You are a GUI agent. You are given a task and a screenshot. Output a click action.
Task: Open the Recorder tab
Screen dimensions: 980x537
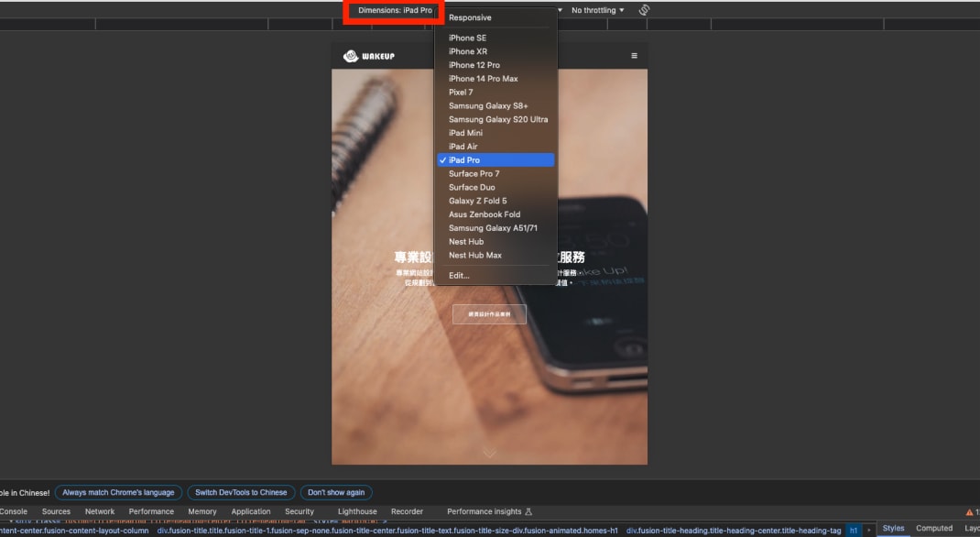pyautogui.click(x=407, y=511)
